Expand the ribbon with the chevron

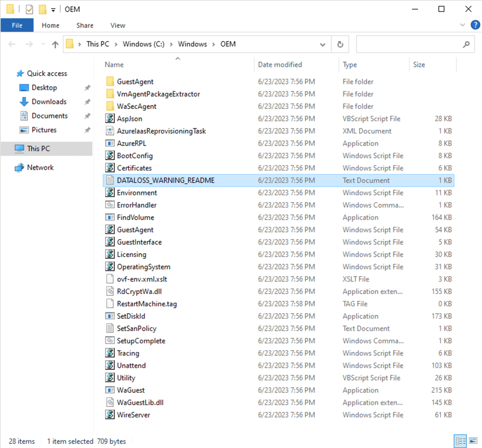(x=462, y=25)
